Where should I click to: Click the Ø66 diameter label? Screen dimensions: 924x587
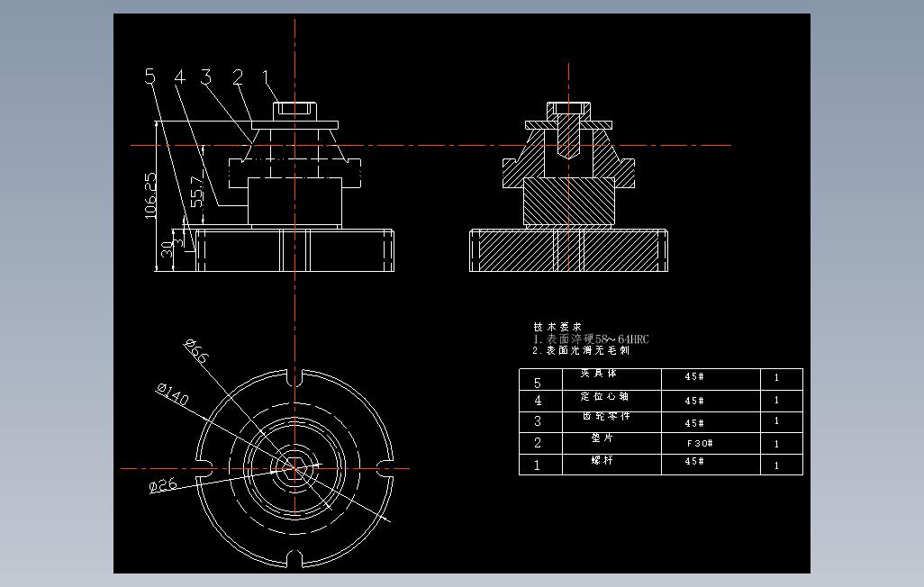pyautogui.click(x=196, y=350)
